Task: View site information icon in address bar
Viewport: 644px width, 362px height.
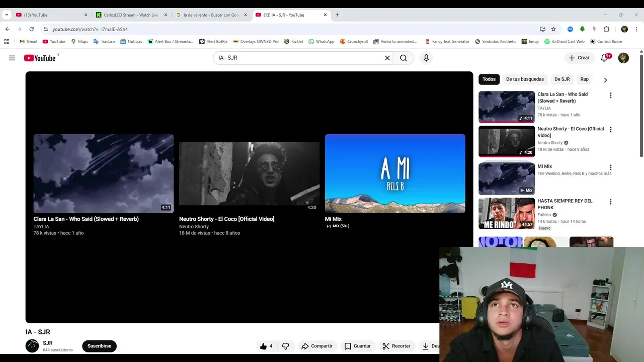Action: pyautogui.click(x=46, y=29)
